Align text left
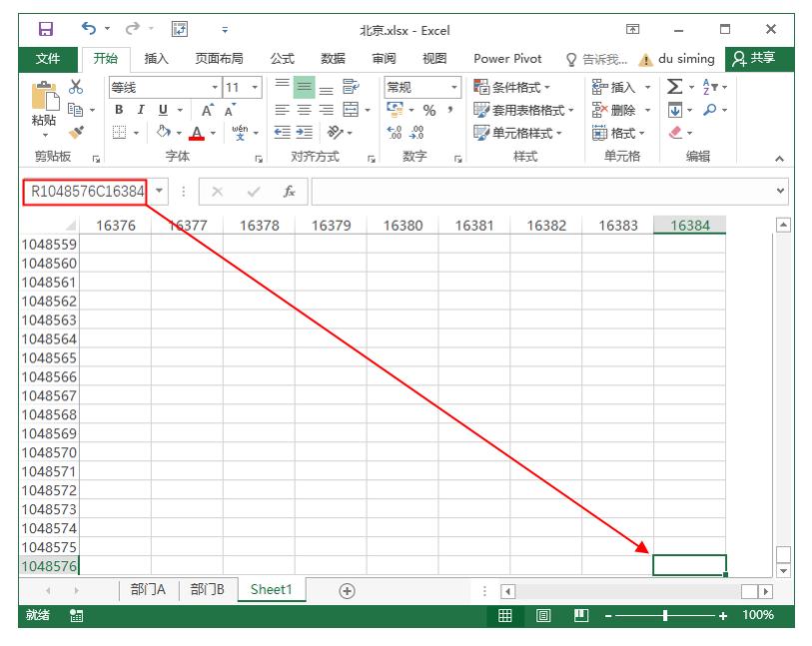This screenshot has height=646, width=812. pyautogui.click(x=283, y=110)
